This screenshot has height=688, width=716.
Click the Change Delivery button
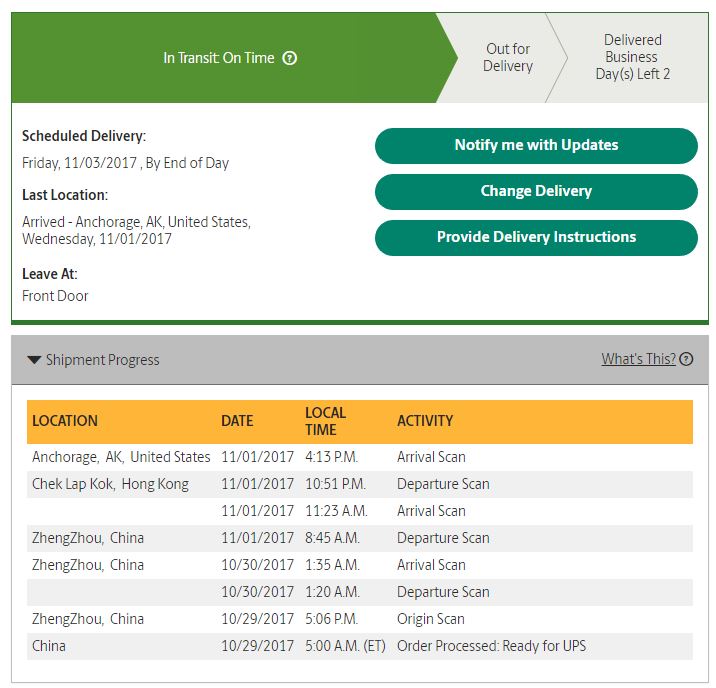pos(536,191)
